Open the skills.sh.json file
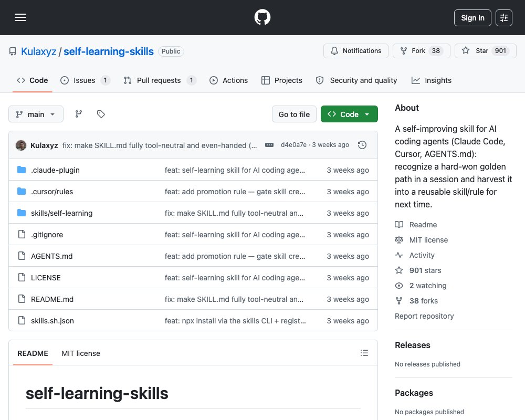This screenshot has height=420, width=525. (52, 321)
